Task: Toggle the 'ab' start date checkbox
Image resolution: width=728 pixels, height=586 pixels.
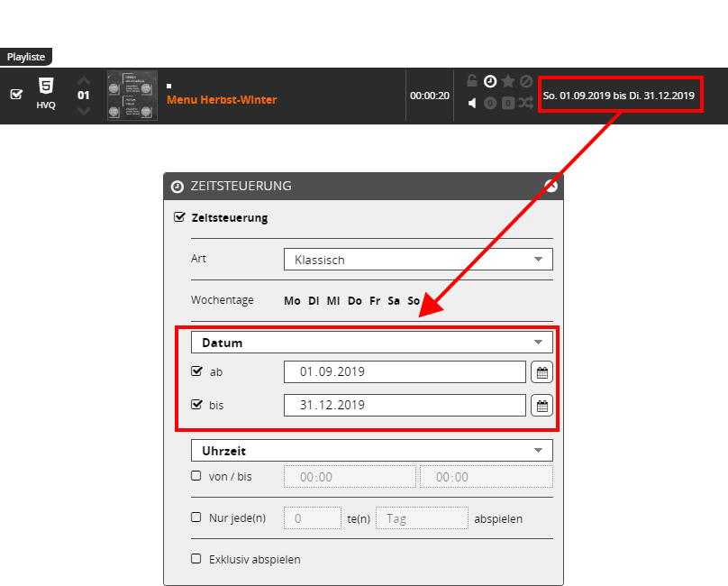Action: click(196, 371)
